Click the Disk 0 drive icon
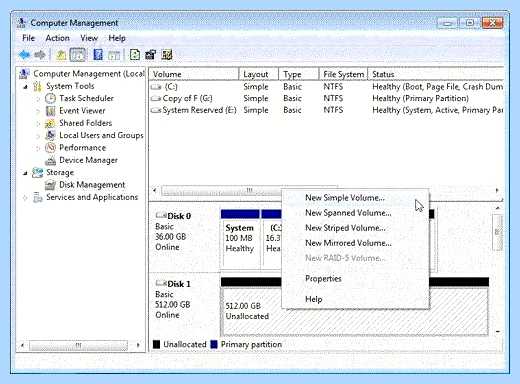Image resolution: width=520 pixels, height=384 pixels. (x=161, y=215)
